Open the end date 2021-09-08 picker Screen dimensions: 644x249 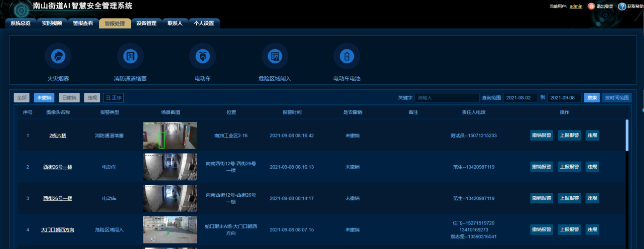coord(564,98)
